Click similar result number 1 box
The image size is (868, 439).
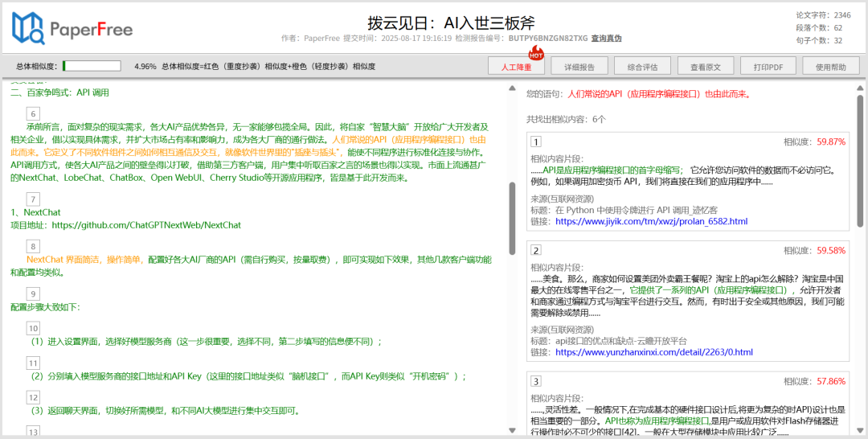pyautogui.click(x=536, y=142)
